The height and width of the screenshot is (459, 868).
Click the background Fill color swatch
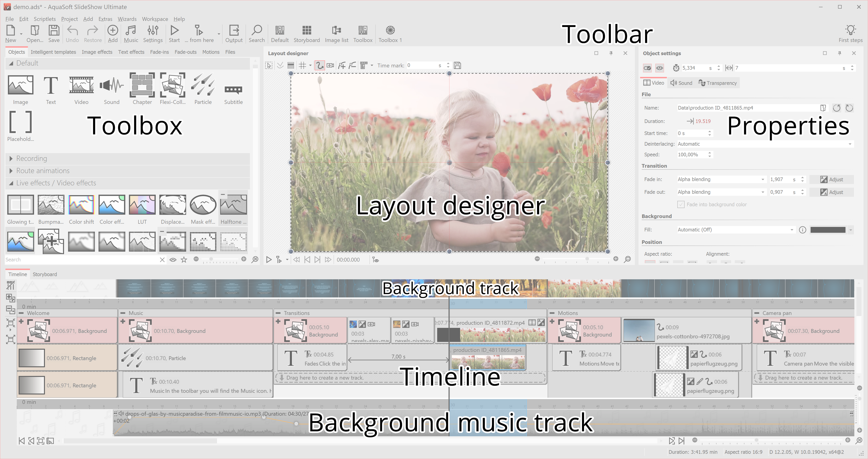click(828, 230)
